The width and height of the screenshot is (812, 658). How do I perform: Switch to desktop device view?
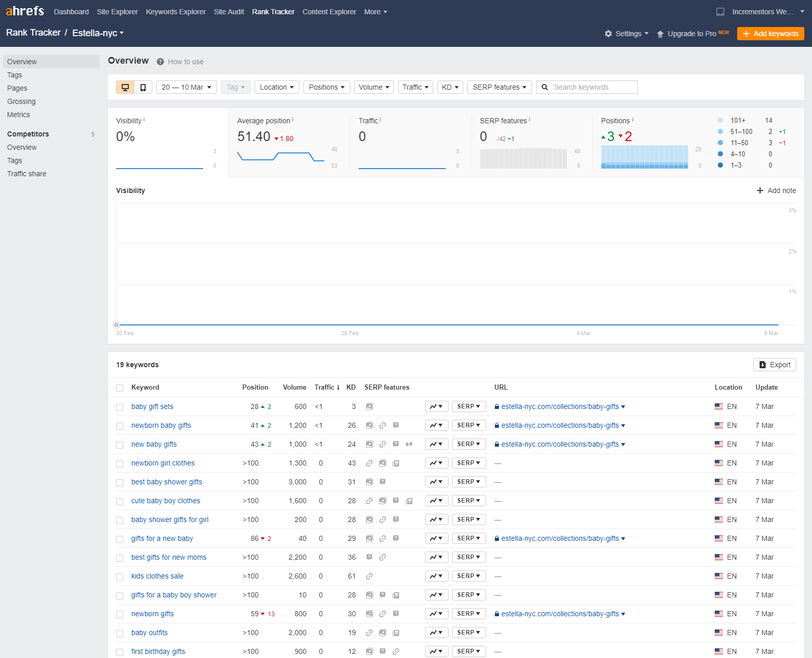[x=125, y=87]
